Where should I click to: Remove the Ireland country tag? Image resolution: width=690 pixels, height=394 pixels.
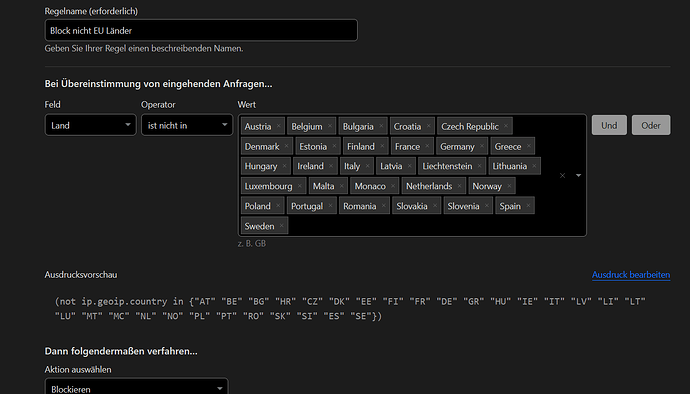[x=331, y=166]
